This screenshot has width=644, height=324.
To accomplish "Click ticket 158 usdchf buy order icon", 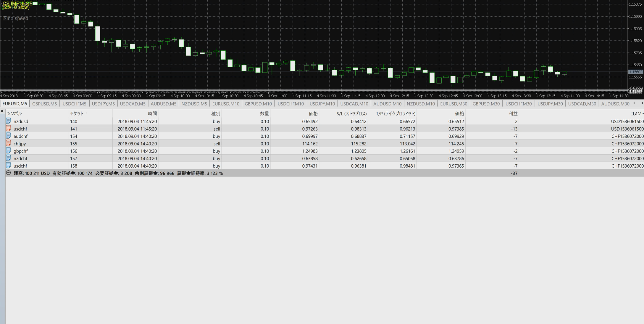I will 8,166.
